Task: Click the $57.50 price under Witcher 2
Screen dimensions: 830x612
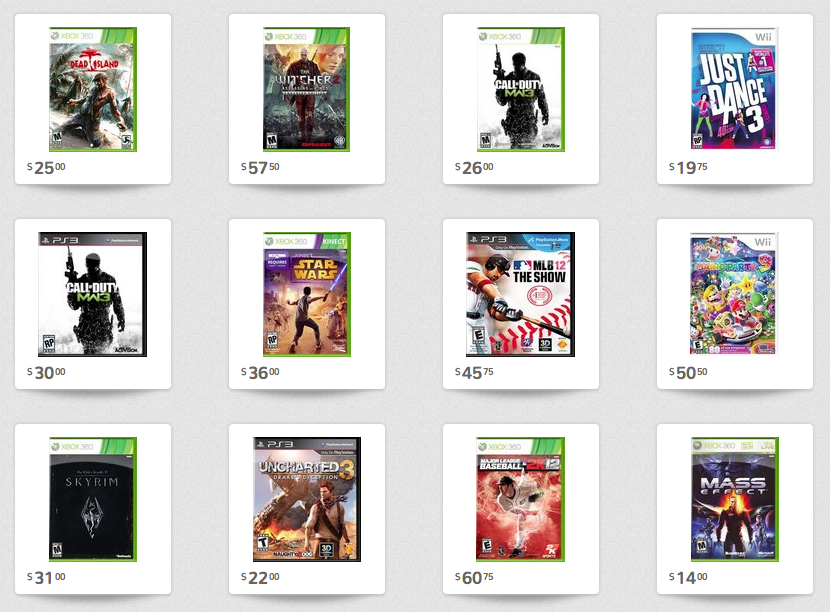Action: click(x=260, y=168)
